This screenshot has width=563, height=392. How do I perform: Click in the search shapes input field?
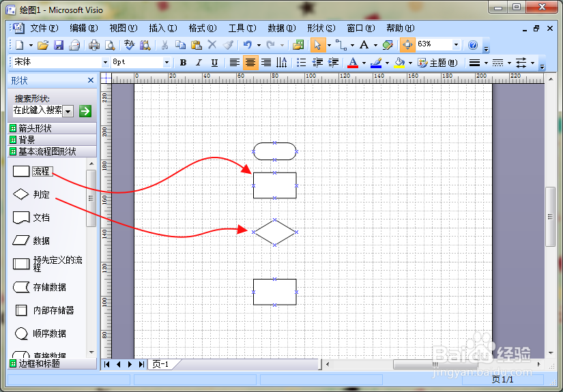click(x=38, y=111)
